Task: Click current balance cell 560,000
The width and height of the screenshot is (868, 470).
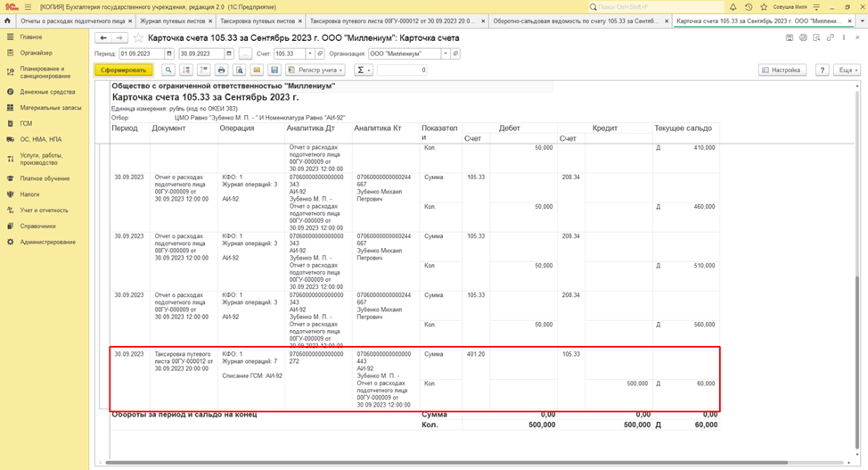Action: click(704, 325)
